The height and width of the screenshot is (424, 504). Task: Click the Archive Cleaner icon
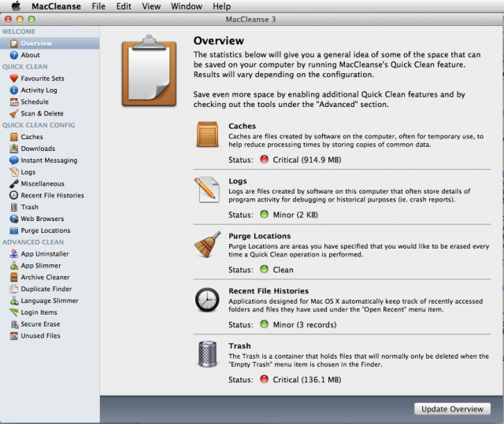tap(14, 278)
